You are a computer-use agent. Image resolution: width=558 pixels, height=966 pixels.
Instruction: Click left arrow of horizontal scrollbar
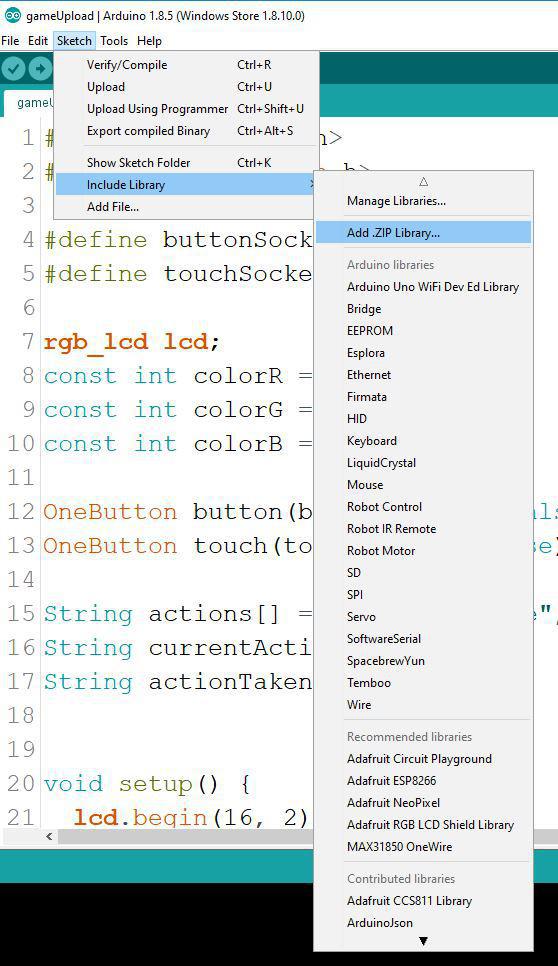pos(49,836)
